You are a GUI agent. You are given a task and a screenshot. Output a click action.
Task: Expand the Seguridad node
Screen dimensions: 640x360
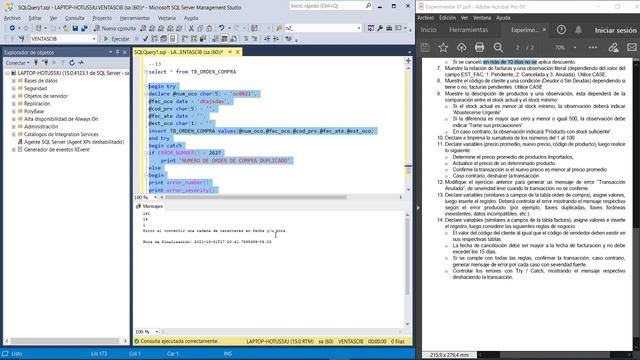[14, 89]
